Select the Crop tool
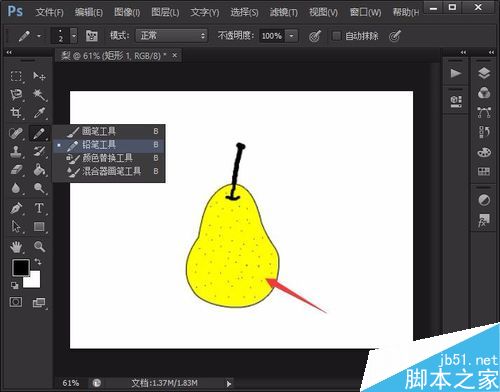 (16, 113)
